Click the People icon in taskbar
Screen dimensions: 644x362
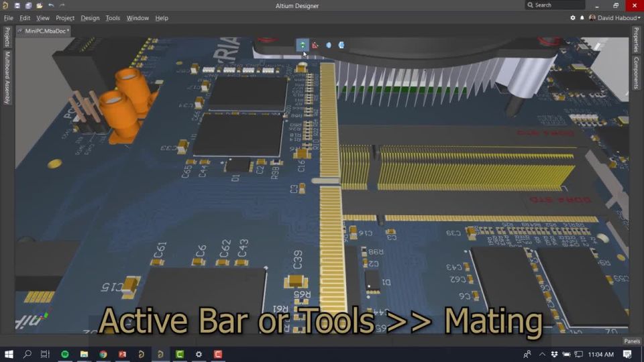coord(527,354)
